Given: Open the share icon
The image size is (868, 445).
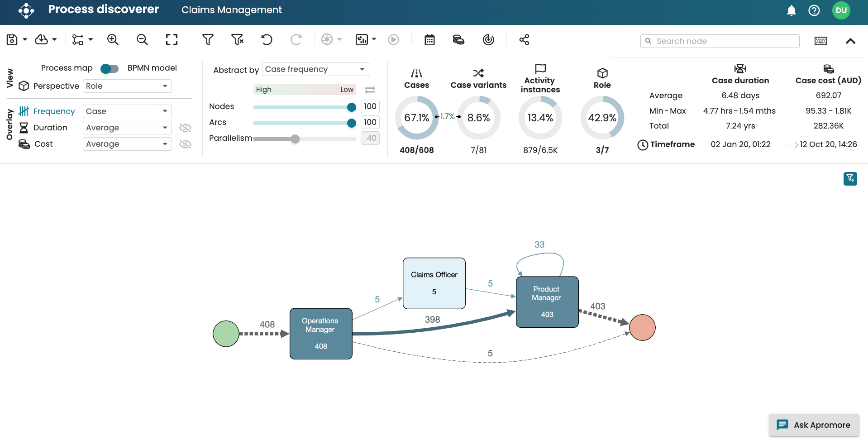Looking at the screenshot, I should point(524,40).
